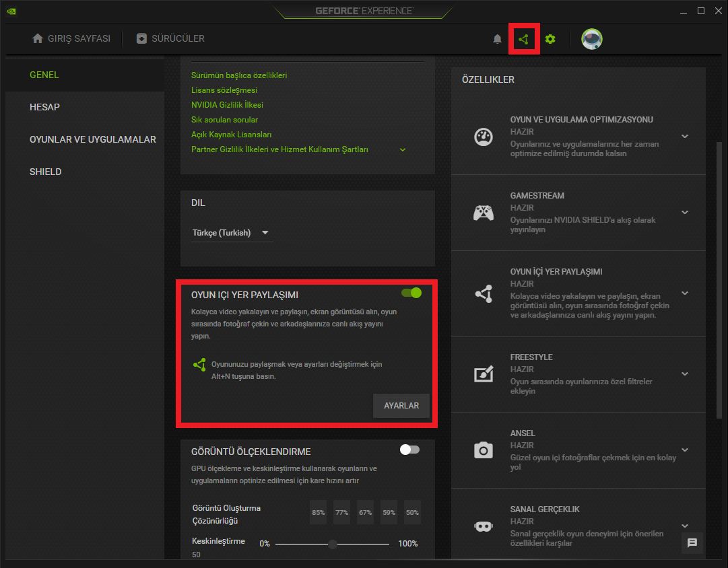Click the VR headset icon for Sanal Gerçeklik
This screenshot has height=568, width=728.
click(484, 527)
